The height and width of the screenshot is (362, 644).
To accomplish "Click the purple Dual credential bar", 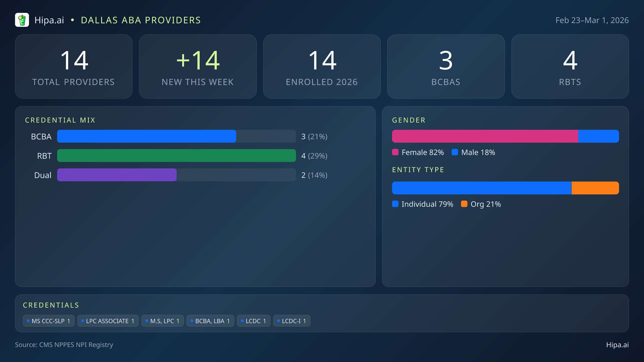I will 117,175.
